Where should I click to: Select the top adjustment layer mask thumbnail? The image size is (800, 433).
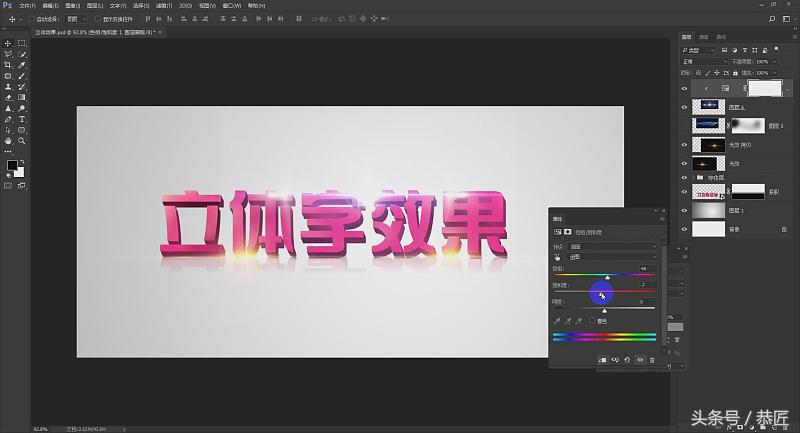(x=764, y=88)
